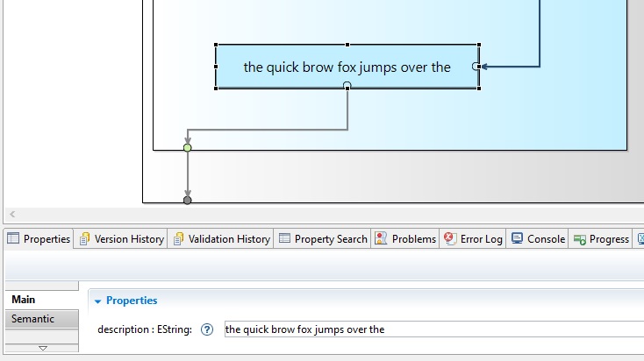
Task: Click the node's label text
Action: 347,67
